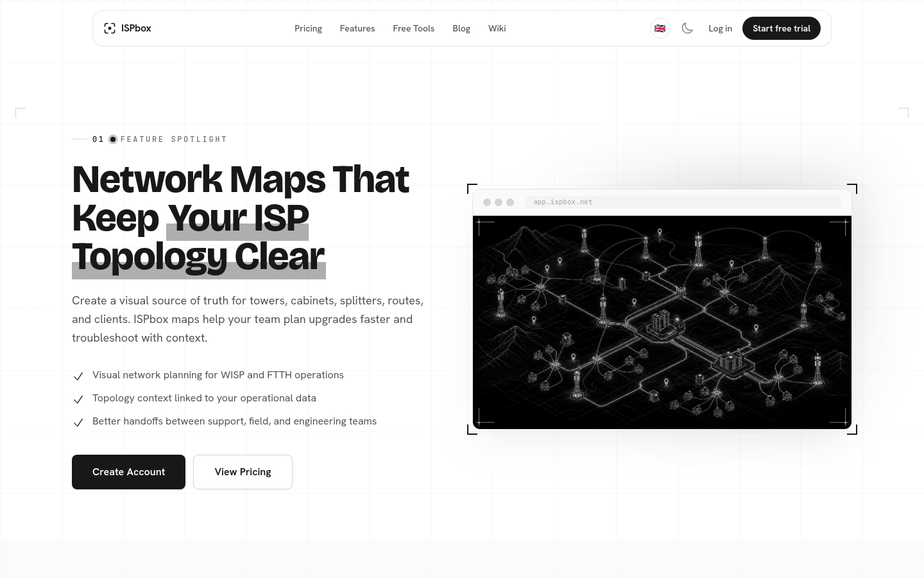Click the ISPbox logo icon
This screenshot has height=578, width=924.
(x=110, y=28)
